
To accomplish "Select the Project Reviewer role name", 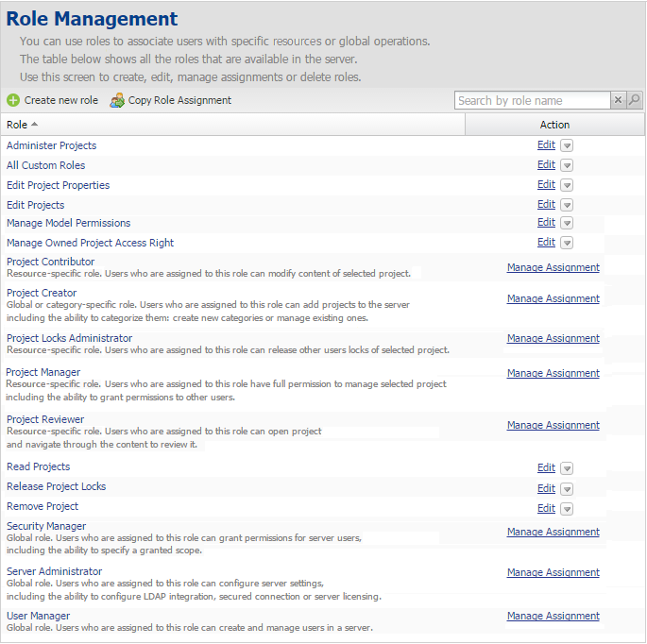I will pyautogui.click(x=45, y=419).
